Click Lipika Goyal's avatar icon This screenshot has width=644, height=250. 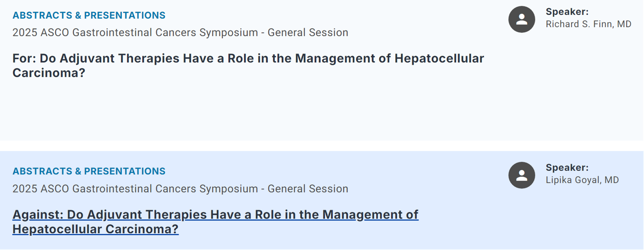pyautogui.click(x=522, y=175)
